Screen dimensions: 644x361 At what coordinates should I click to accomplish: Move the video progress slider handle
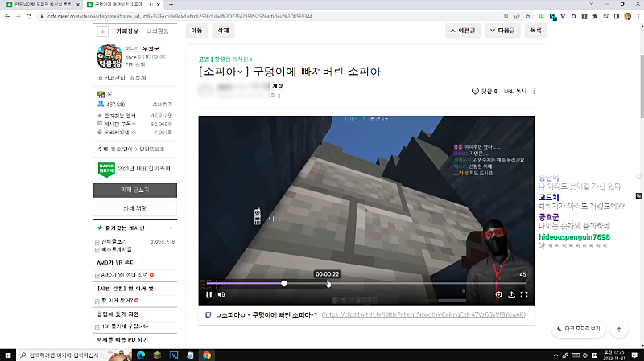coord(284,284)
